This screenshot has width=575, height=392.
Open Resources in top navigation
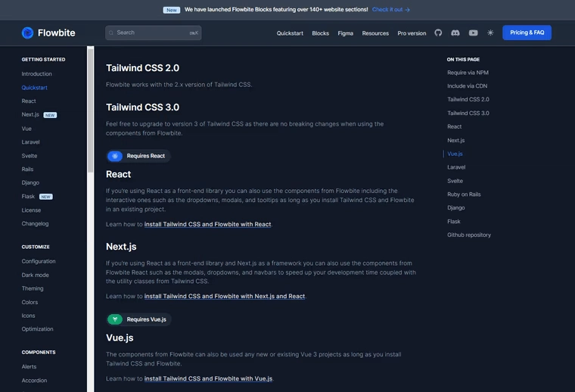[375, 33]
